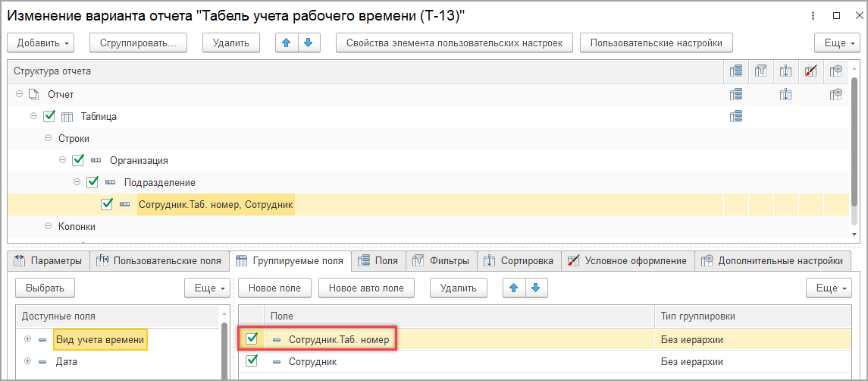Uncheck the Таблица checkbox

[50, 117]
